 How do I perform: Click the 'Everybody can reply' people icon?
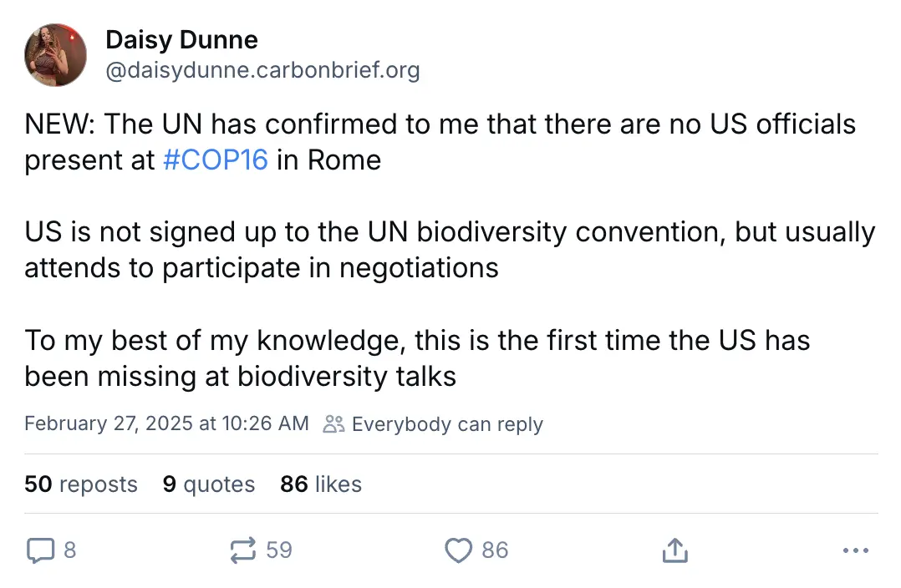(x=333, y=423)
